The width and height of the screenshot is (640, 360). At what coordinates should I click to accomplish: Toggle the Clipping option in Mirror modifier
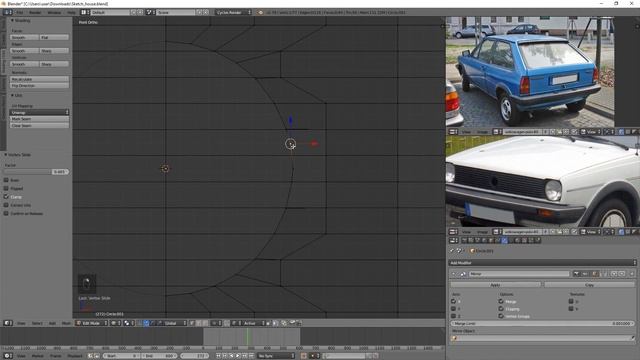point(501,309)
